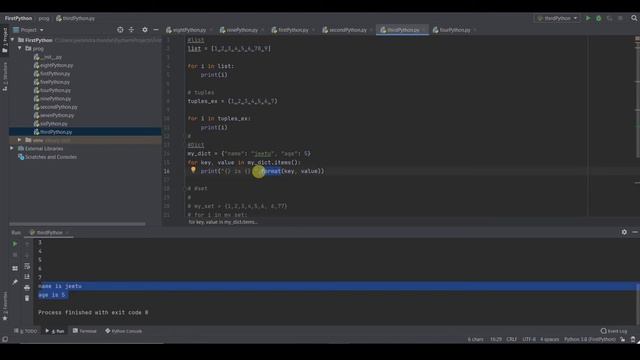Click the restore layout icon in Run panel
The width and height of the screenshot is (640, 360).
click(15, 269)
